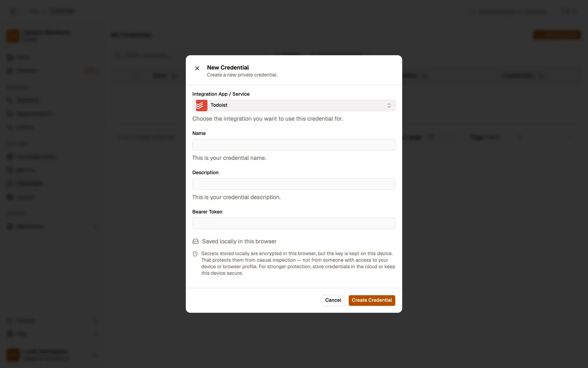Focus the Bearer Token input field
The height and width of the screenshot is (368, 588).
[x=294, y=223]
